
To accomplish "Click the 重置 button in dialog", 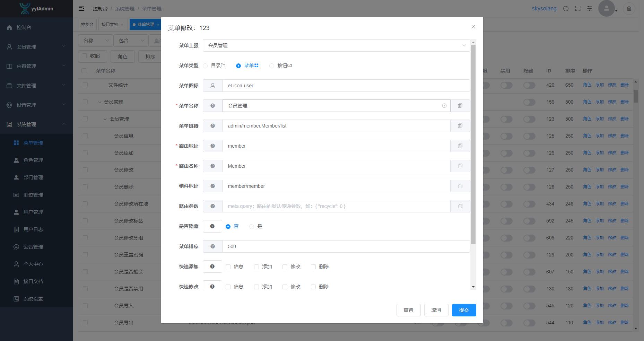I will point(408,310).
